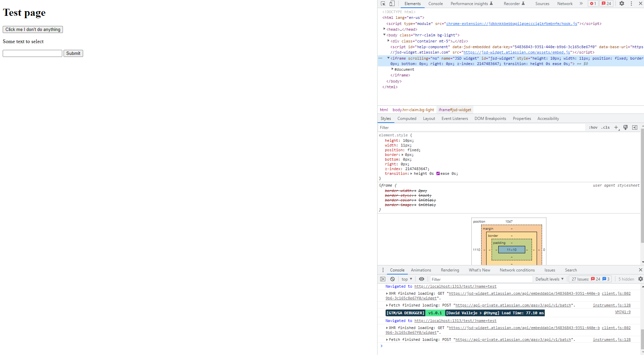Open DevTools settings gear

coord(622,4)
